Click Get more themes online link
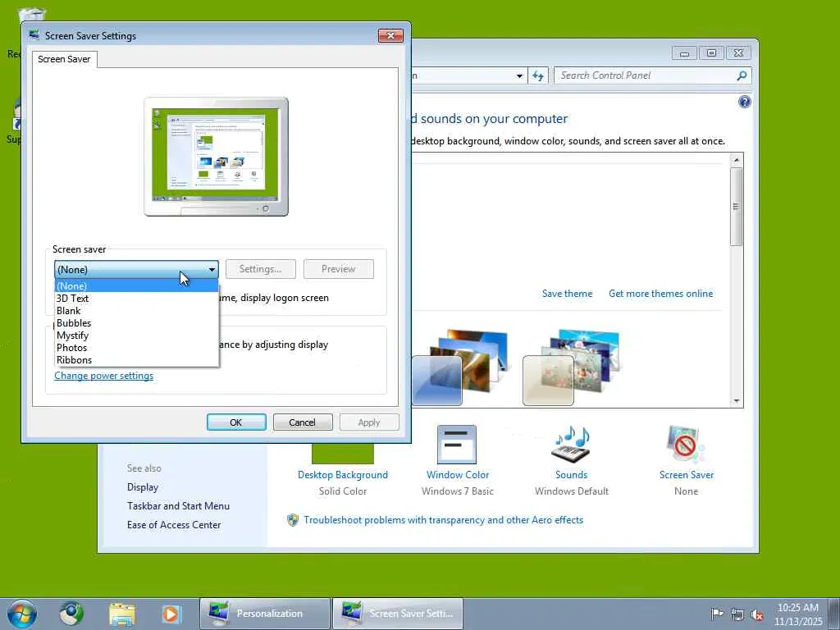 click(x=661, y=294)
